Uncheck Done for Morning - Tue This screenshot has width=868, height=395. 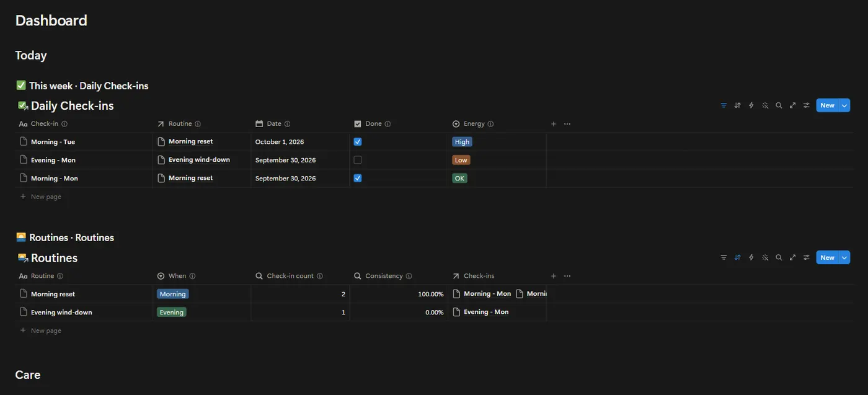358,141
